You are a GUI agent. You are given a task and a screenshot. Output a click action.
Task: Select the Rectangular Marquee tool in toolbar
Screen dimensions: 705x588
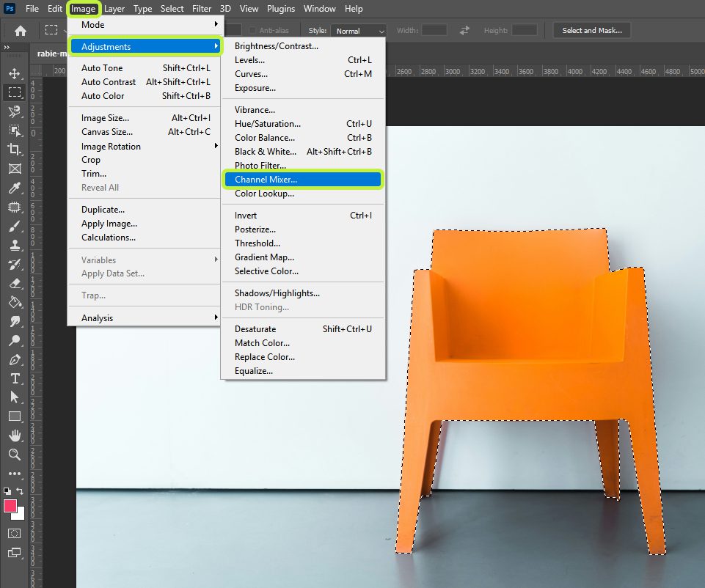[15, 92]
